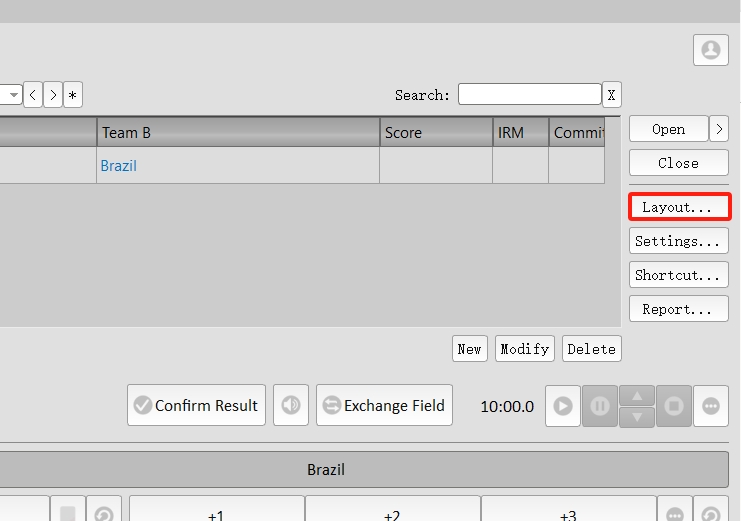Click the timer stop button
This screenshot has width=741, height=521.
click(674, 406)
